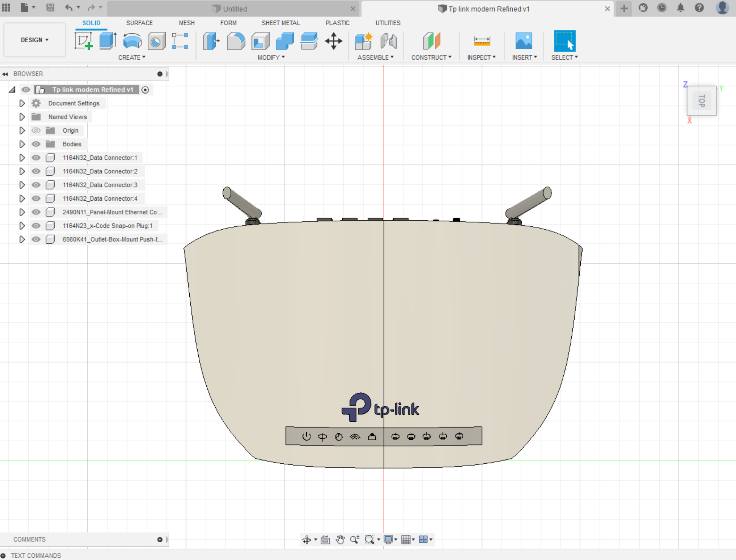The image size is (736, 560).
Task: Select the Create Sketch tool
Action: point(83,41)
